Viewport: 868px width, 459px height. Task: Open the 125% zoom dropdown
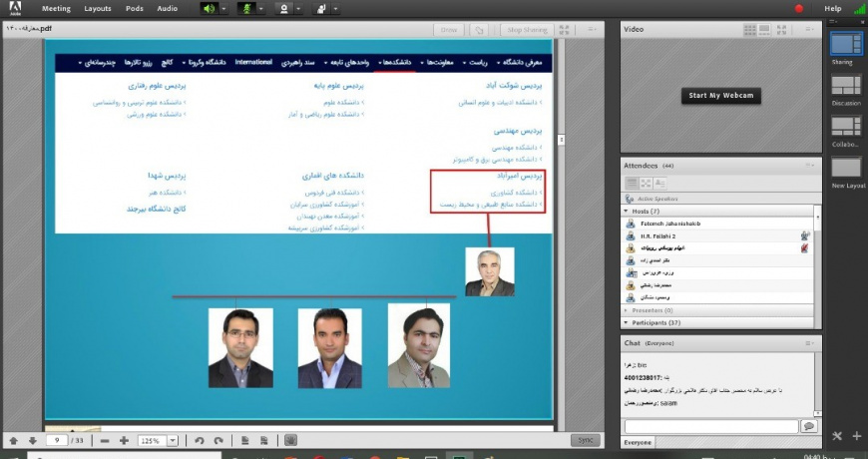coord(173,441)
